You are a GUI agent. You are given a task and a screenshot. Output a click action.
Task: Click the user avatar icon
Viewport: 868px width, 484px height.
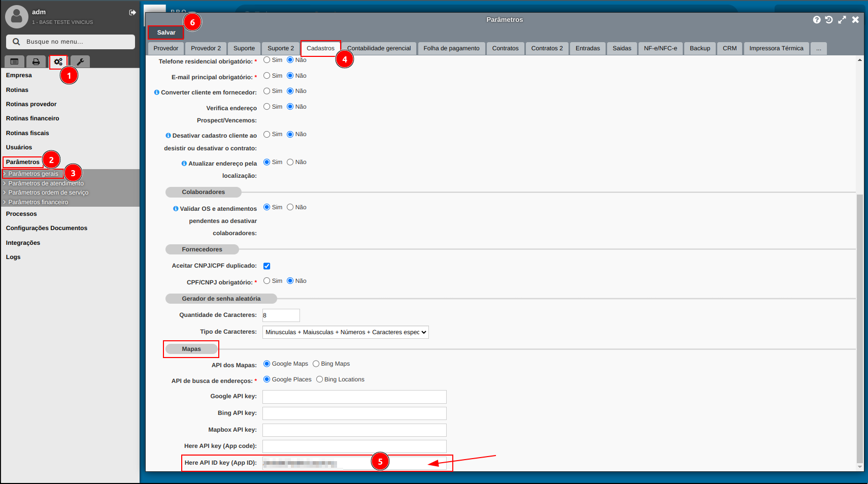click(17, 17)
